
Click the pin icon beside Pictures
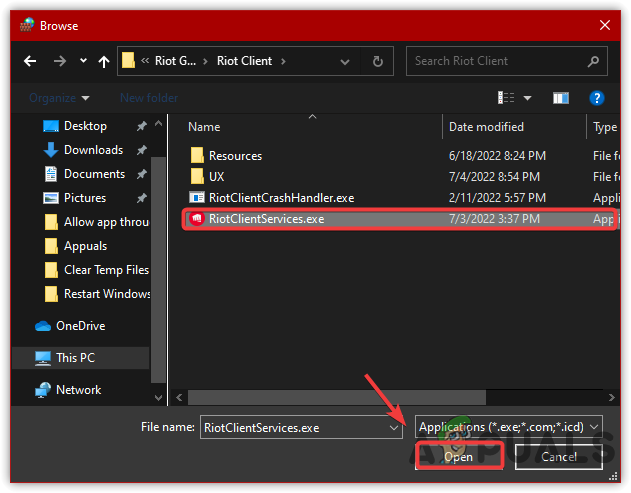point(141,198)
